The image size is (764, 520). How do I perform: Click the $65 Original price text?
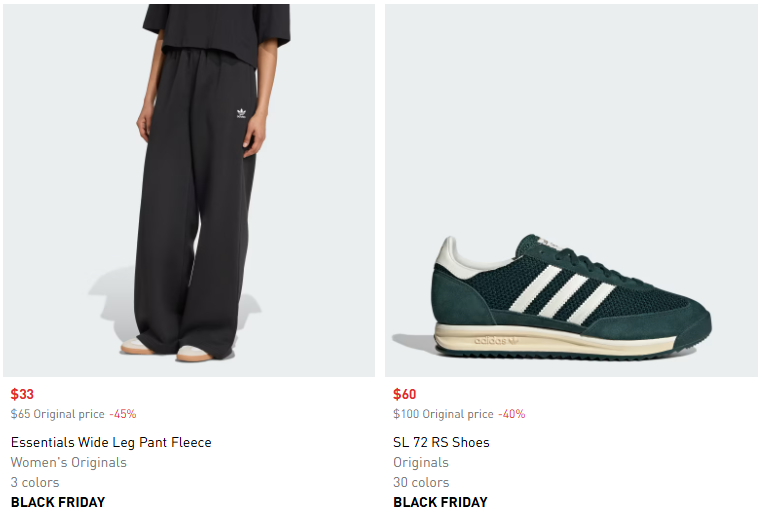coord(57,414)
